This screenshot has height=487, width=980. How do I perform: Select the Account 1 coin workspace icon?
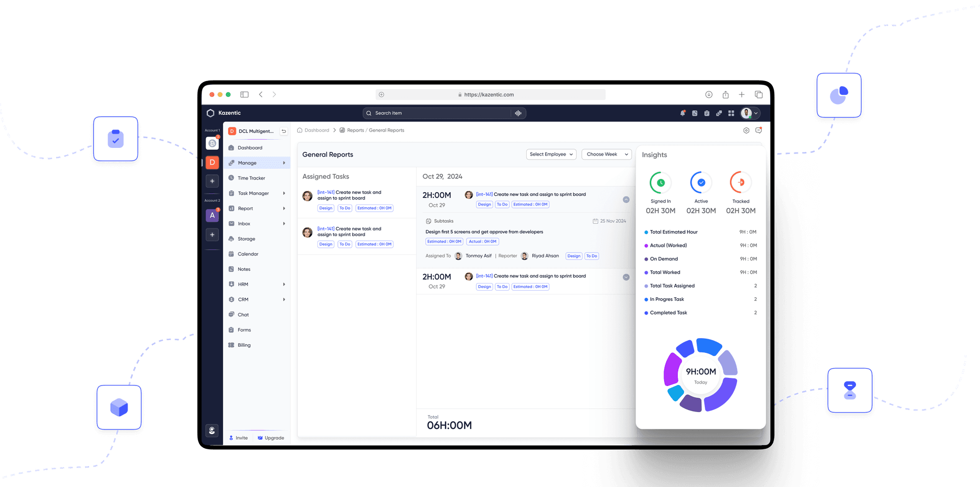click(x=212, y=143)
